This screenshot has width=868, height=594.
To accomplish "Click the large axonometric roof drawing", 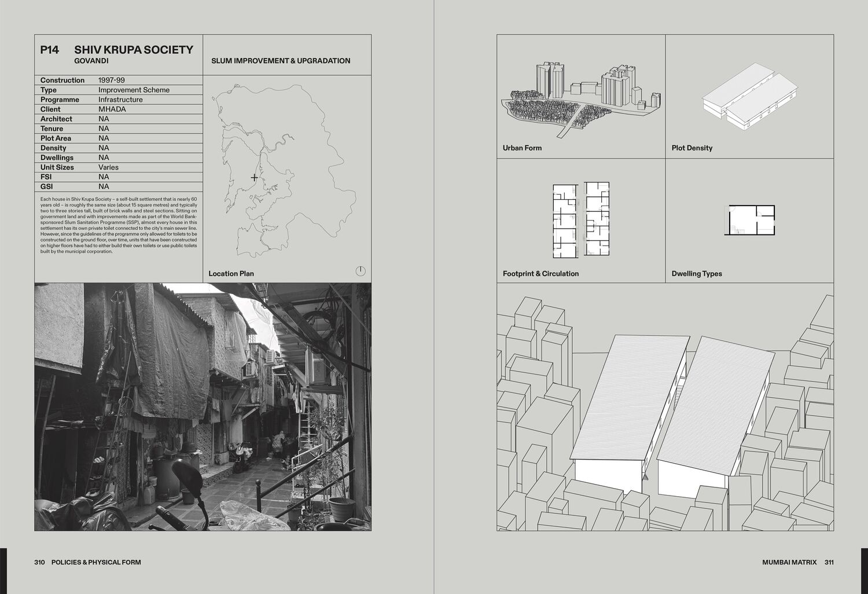I will point(665,407).
